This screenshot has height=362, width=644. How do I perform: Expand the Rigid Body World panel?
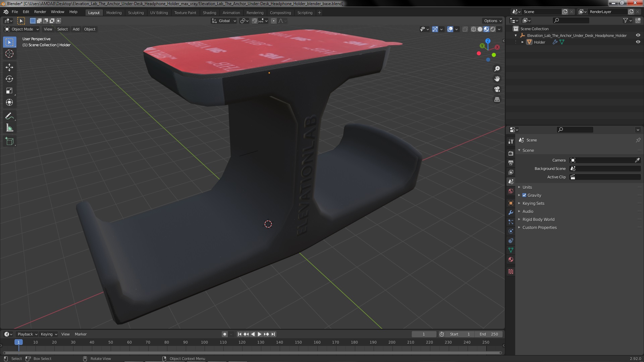pos(538,219)
